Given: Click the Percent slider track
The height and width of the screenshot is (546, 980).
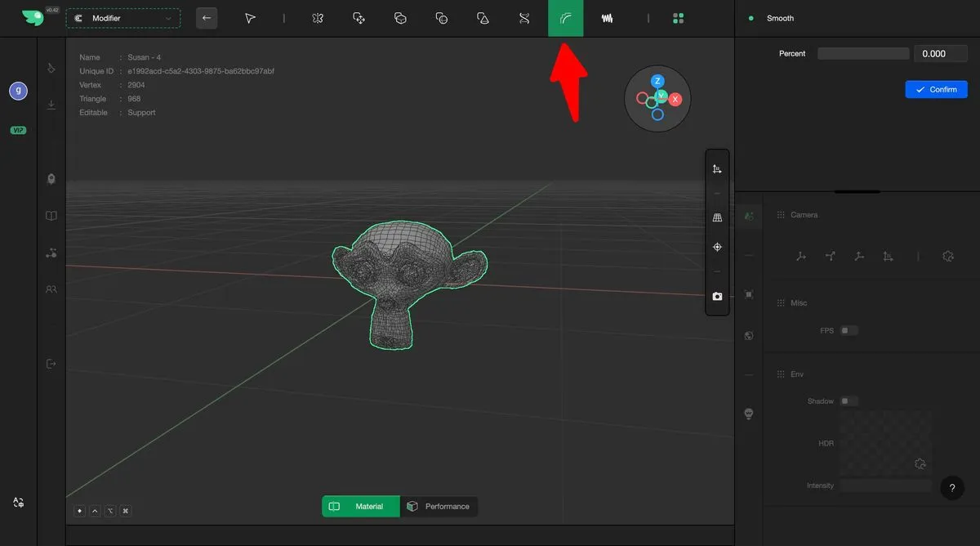Looking at the screenshot, I should 862,54.
